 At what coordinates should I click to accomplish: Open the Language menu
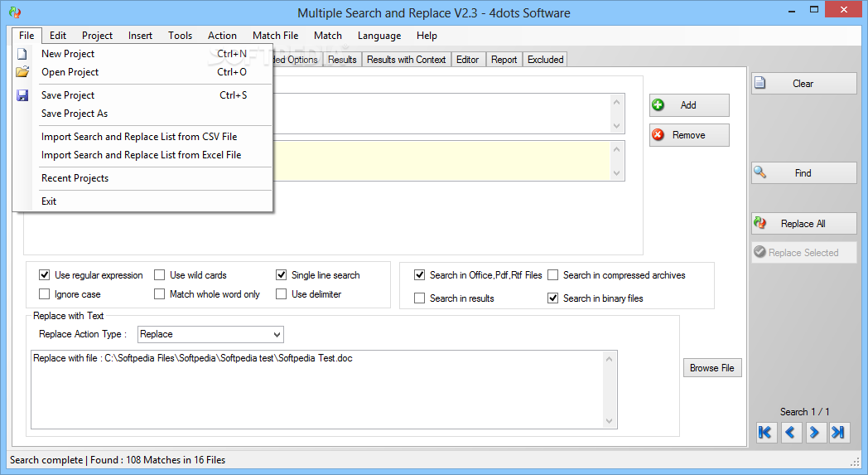point(379,36)
